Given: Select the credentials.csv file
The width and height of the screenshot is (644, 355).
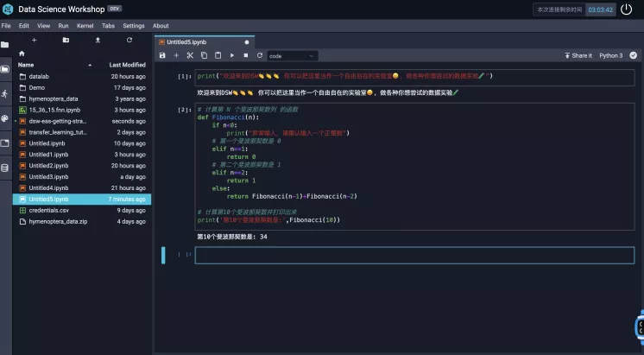Looking at the screenshot, I should click(82, 211).
